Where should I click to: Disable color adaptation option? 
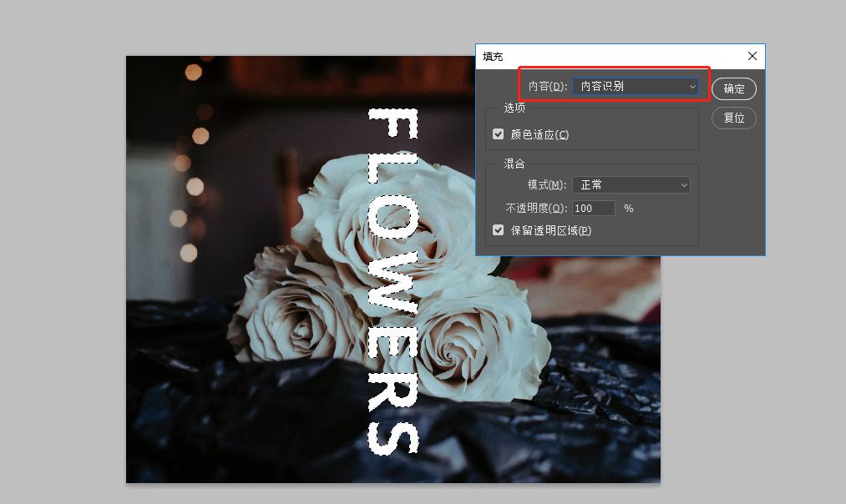click(499, 135)
